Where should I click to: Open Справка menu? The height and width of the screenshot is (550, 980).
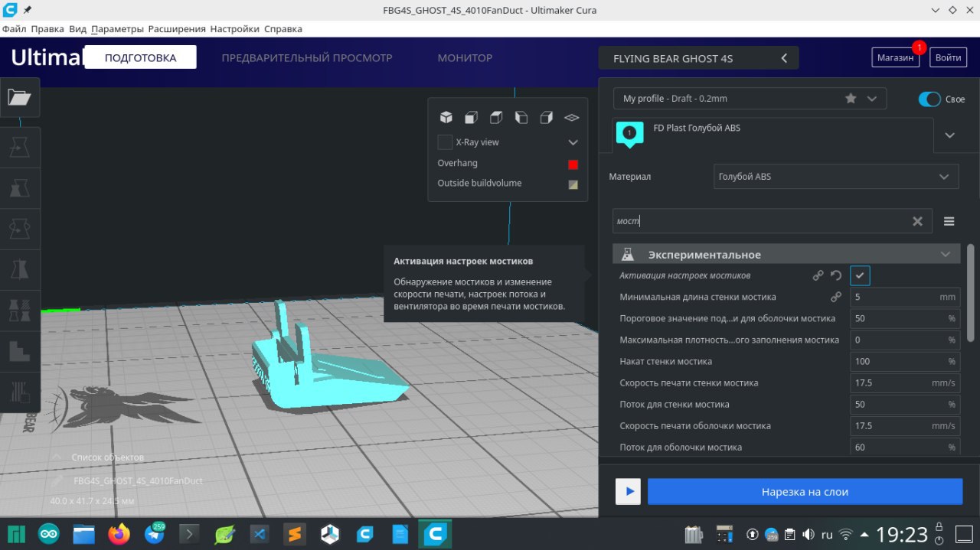pyautogui.click(x=283, y=29)
